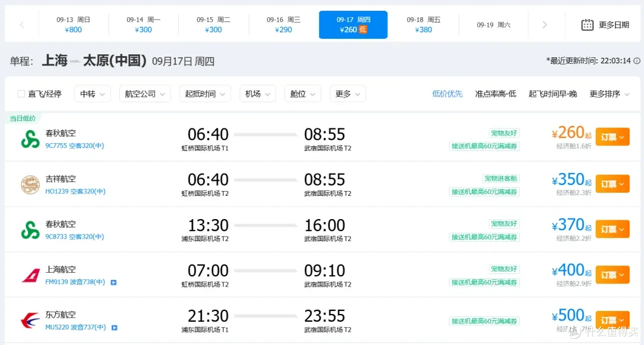644x345 pixels.
Task: Expand the 中转 filter dropdown
Action: (92, 94)
